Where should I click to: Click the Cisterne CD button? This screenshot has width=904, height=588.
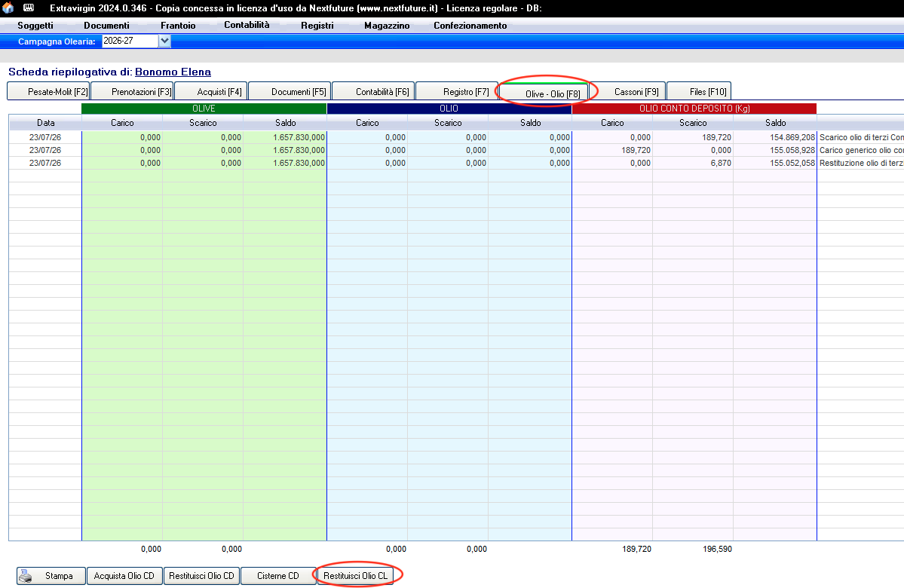click(x=278, y=576)
